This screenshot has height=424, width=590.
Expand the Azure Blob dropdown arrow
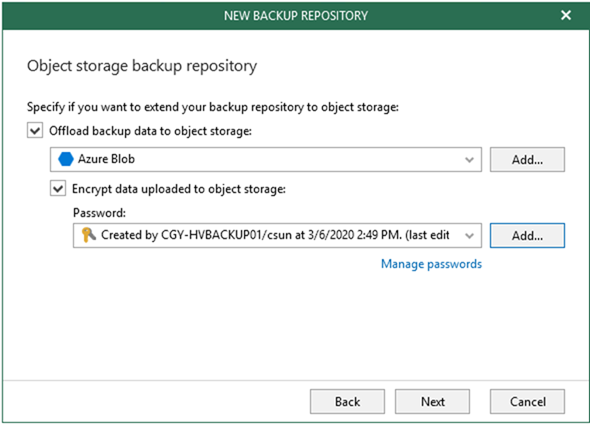pyautogui.click(x=469, y=160)
